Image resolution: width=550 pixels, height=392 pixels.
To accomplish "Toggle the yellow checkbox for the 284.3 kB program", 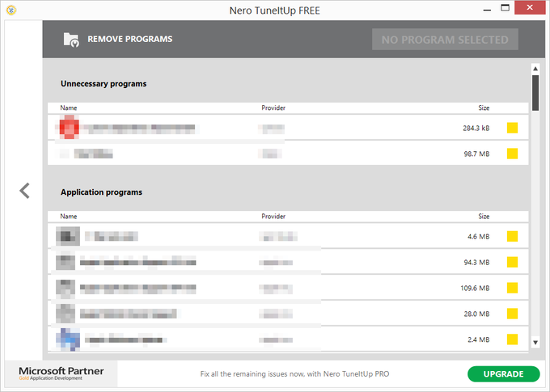I will click(x=512, y=128).
